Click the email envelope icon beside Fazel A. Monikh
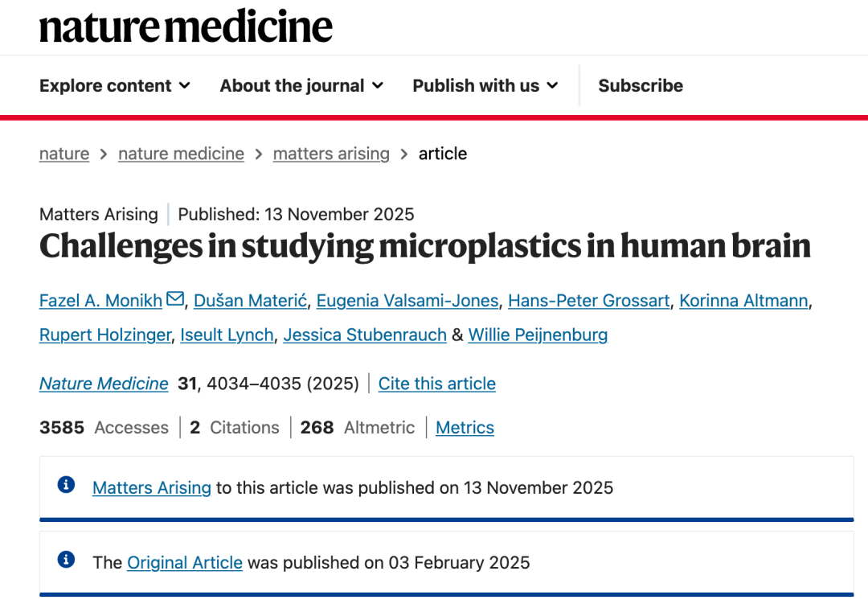The image size is (868, 612). [x=175, y=300]
